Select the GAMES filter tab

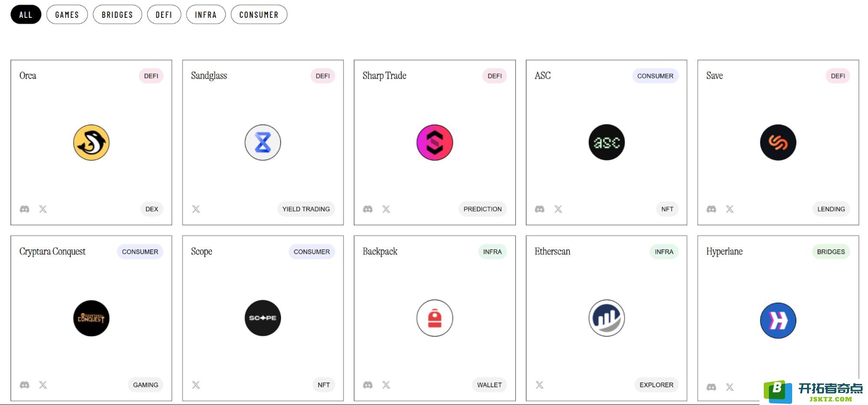(x=67, y=14)
